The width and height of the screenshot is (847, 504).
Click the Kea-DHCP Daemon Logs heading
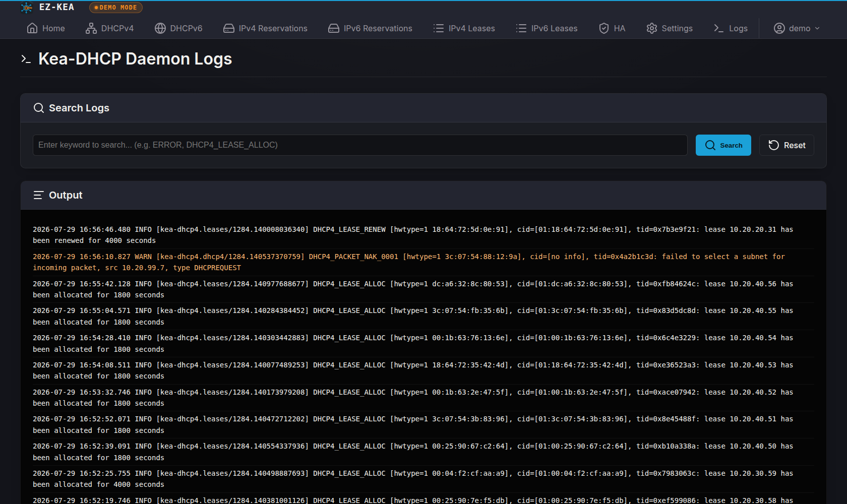[135, 59]
